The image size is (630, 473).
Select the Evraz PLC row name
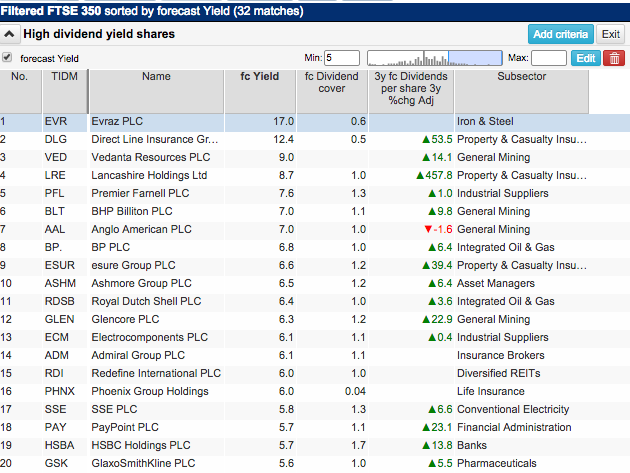(x=117, y=121)
